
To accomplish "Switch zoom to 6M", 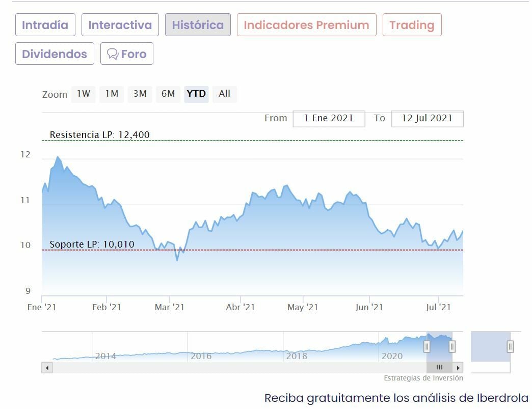I will (x=168, y=94).
